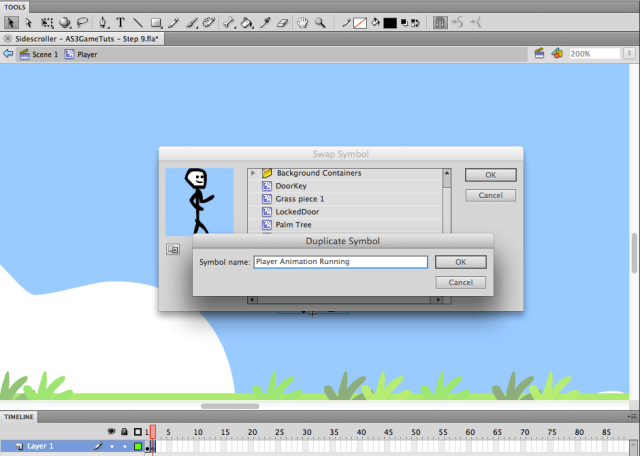Screen dimensions: 640x456
Task: Switch to Sidescroller - AS3GameTuts document tab
Action: click(x=87, y=39)
